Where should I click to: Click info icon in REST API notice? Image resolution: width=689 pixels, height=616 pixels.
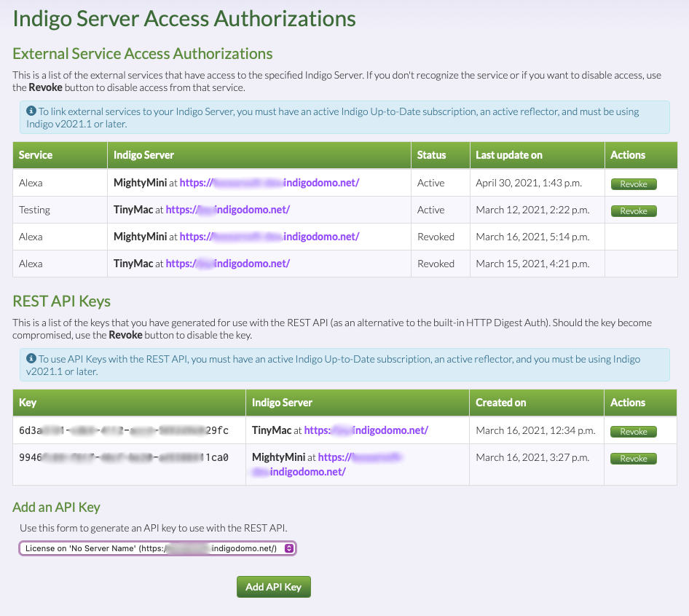point(31,358)
